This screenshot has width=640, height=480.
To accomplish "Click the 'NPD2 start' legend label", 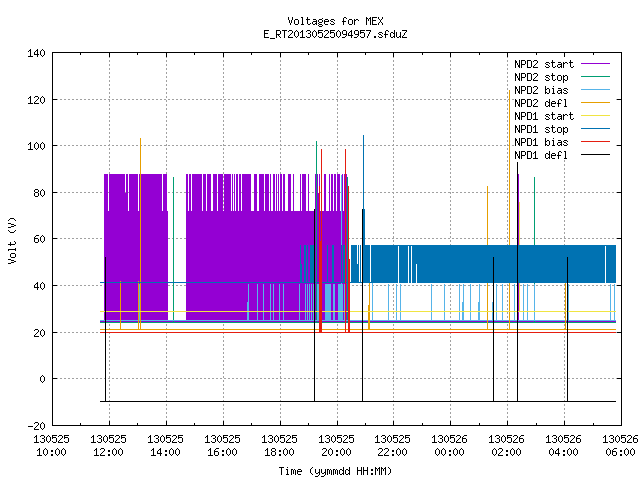I will pyautogui.click(x=544, y=64).
